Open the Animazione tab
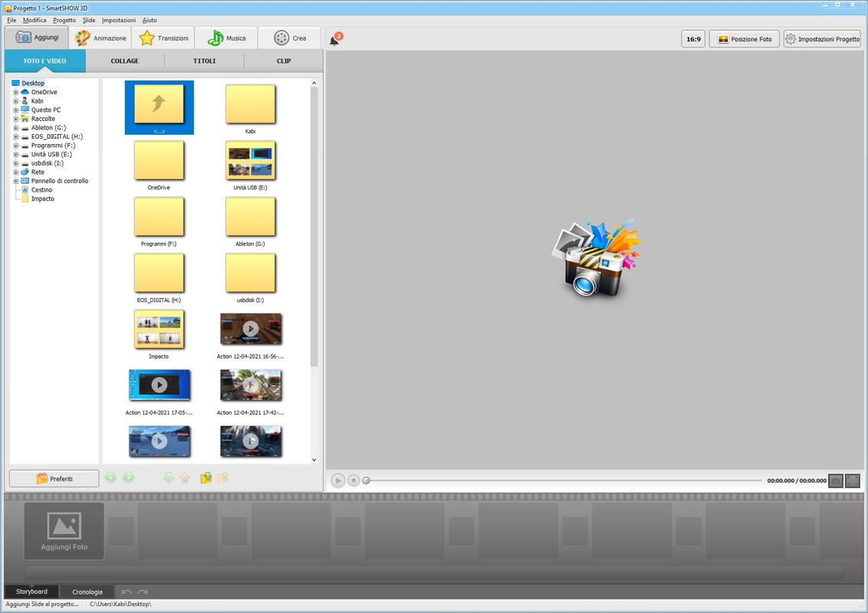Screen dimensions: 868x613 (100, 38)
